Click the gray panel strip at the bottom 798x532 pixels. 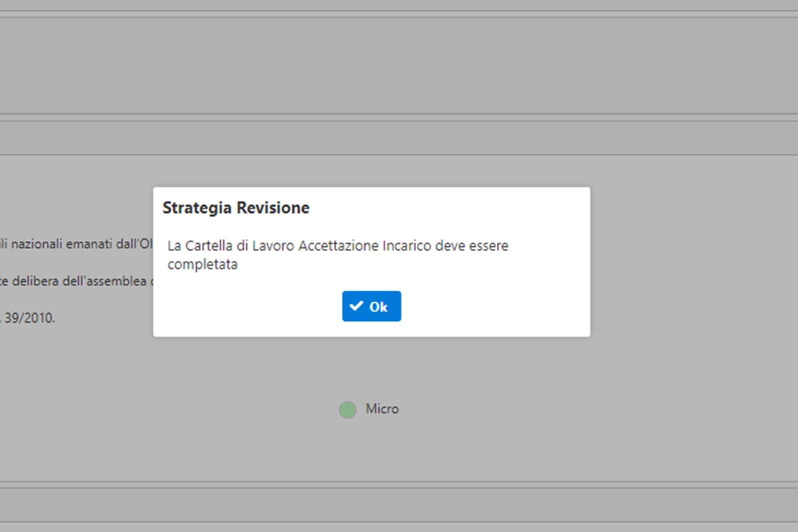(x=399, y=505)
